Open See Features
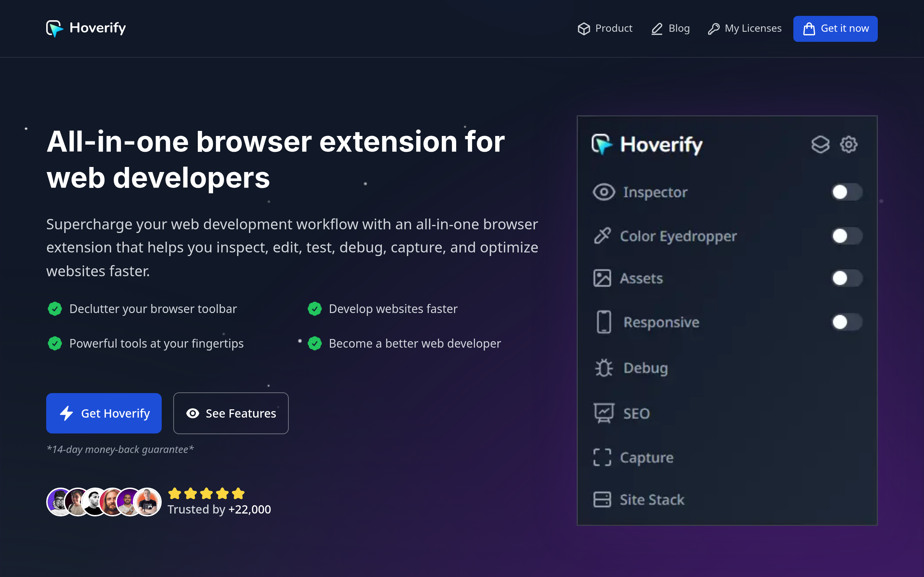Screen dimensions: 924x577 tap(231, 413)
